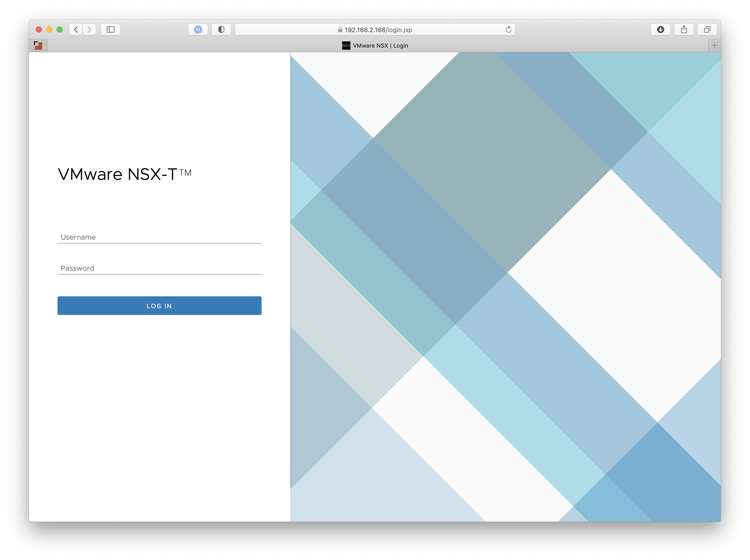Minimize the window with the yellow button
This screenshot has width=750, height=560.
pos(49,30)
